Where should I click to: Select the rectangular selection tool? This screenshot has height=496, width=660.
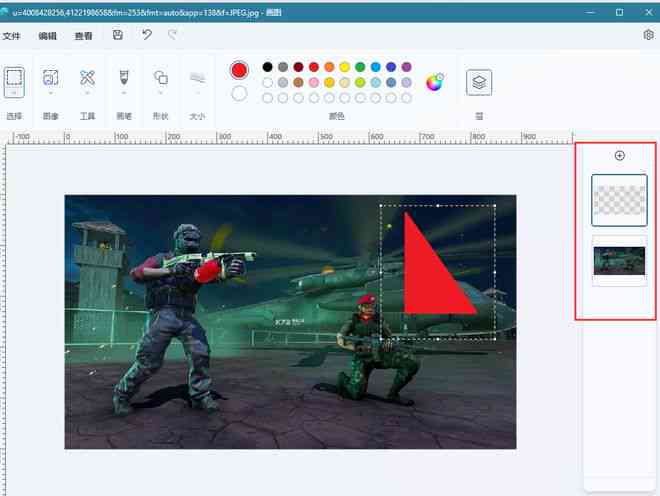click(x=14, y=77)
